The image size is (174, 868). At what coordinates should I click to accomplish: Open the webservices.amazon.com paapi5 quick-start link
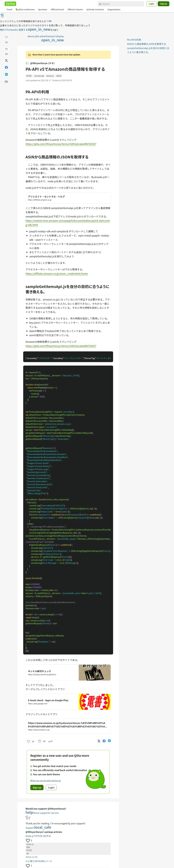tap(68, 223)
